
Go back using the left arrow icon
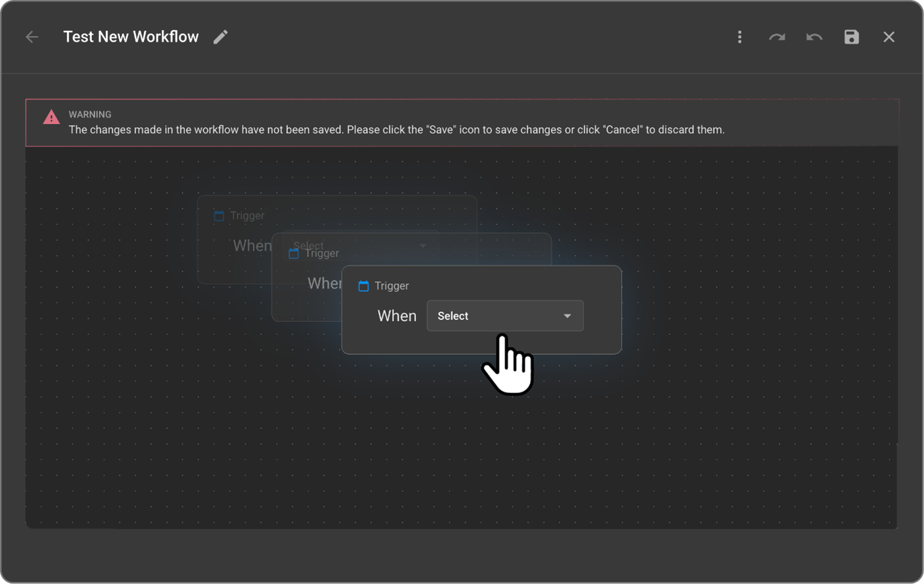click(32, 37)
